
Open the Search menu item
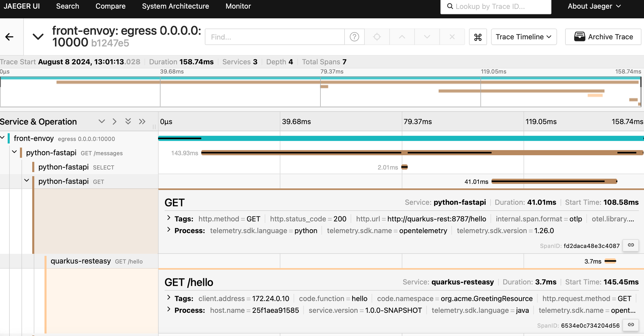(x=68, y=6)
